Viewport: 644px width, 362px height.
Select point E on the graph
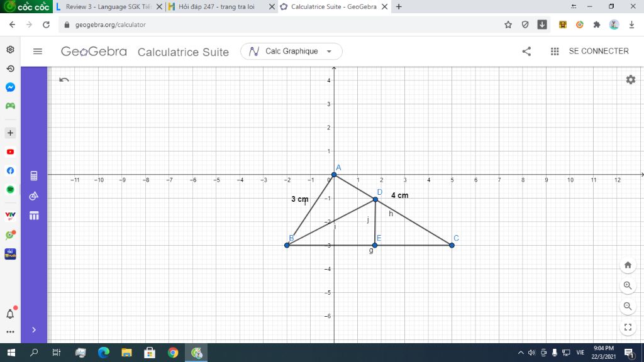375,246
